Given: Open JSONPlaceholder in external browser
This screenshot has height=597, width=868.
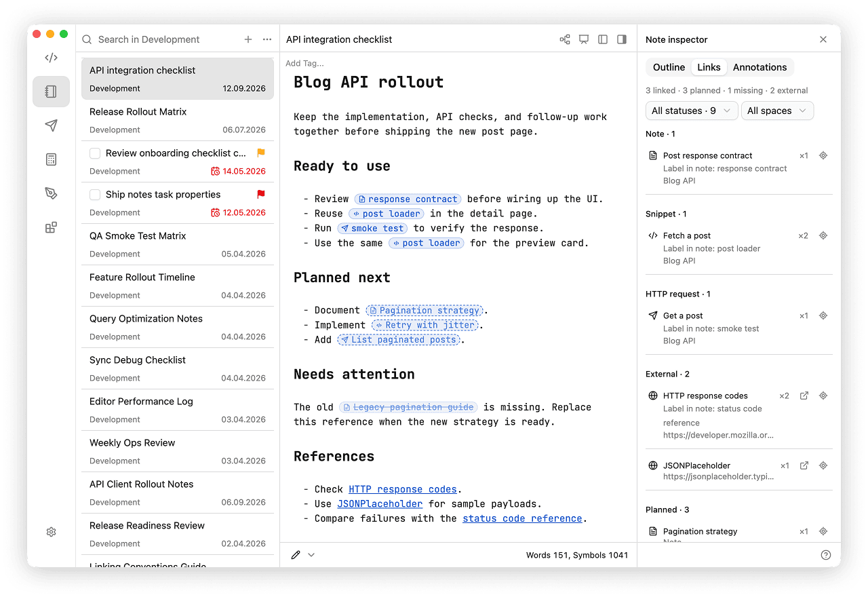Looking at the screenshot, I should coord(804,465).
